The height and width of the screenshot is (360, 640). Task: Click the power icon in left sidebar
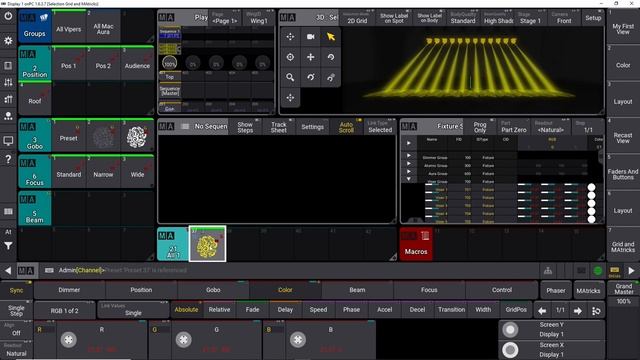click(x=8, y=16)
